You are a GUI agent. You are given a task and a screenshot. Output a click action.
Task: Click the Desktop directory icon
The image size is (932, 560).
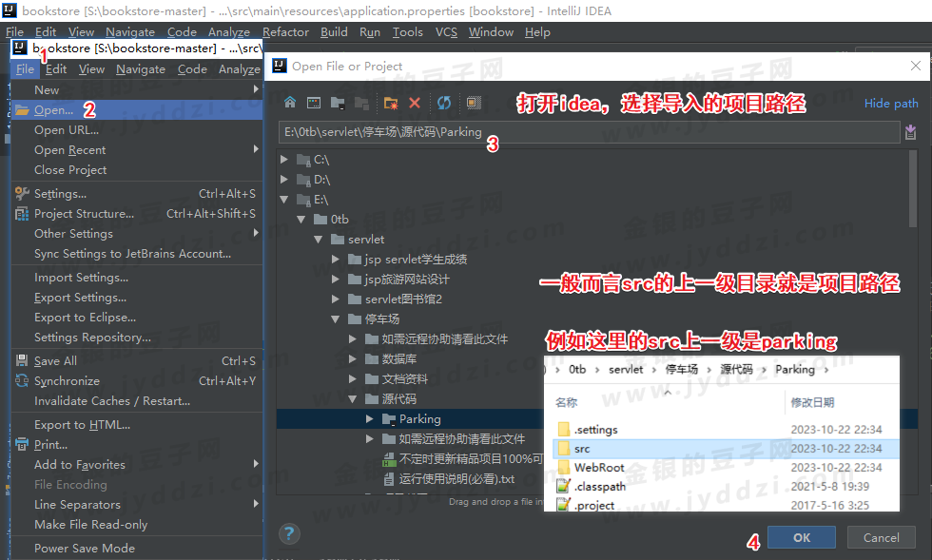pyautogui.click(x=314, y=103)
